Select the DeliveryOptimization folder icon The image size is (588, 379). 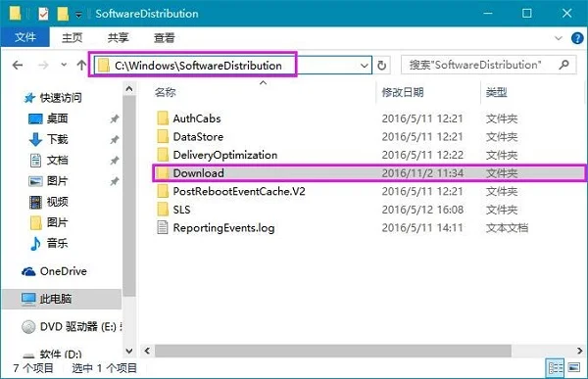[163, 155]
